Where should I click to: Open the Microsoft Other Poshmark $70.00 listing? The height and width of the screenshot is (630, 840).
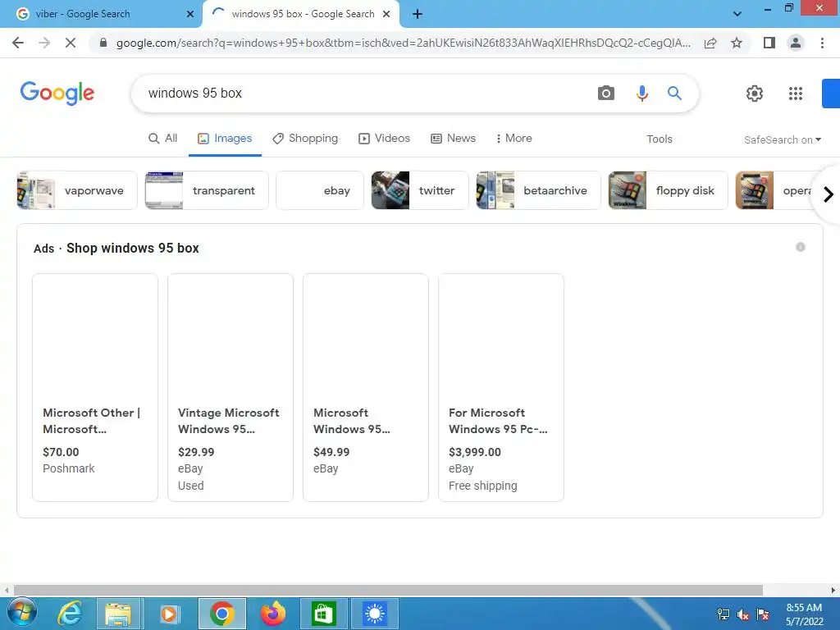coord(95,387)
